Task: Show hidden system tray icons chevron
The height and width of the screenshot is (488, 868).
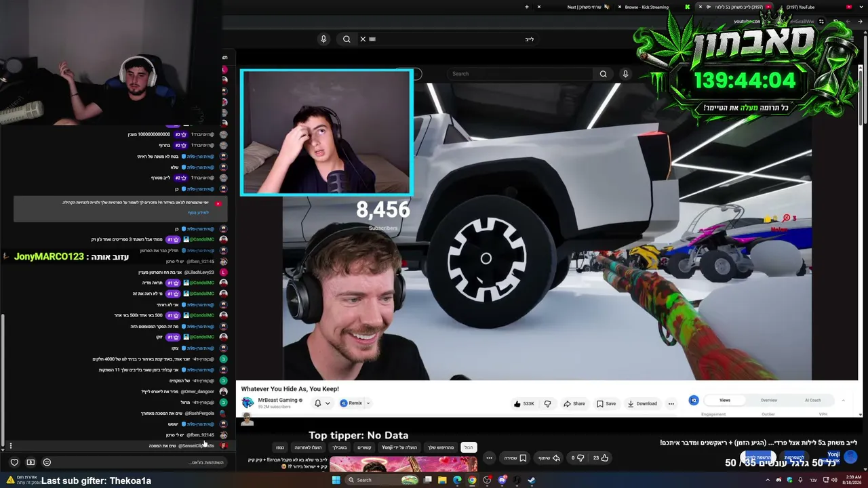Action: 769,481
